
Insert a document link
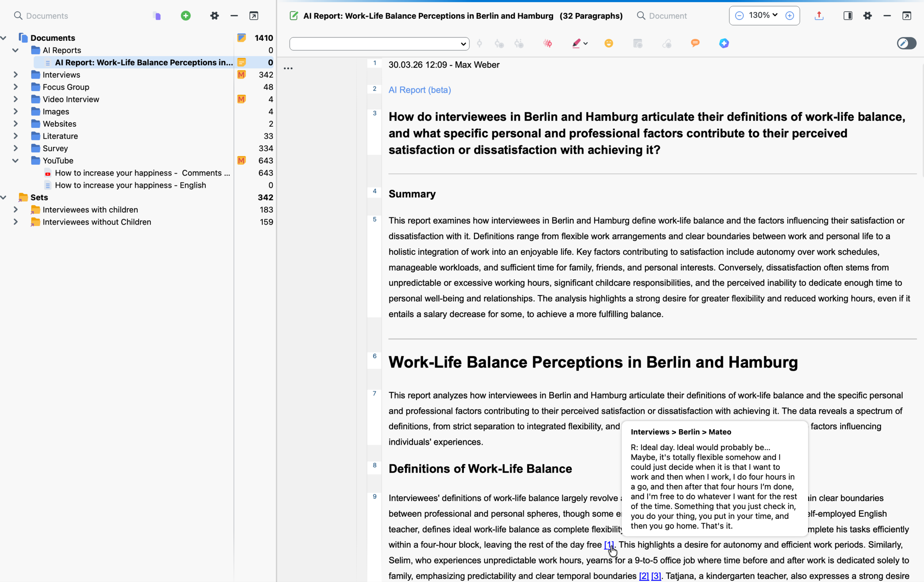tap(667, 43)
